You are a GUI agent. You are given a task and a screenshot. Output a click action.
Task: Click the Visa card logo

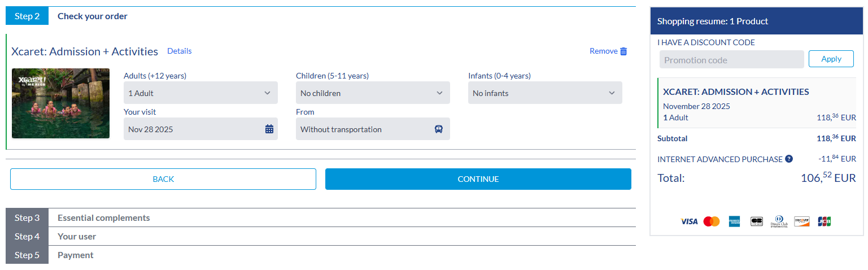click(x=689, y=221)
